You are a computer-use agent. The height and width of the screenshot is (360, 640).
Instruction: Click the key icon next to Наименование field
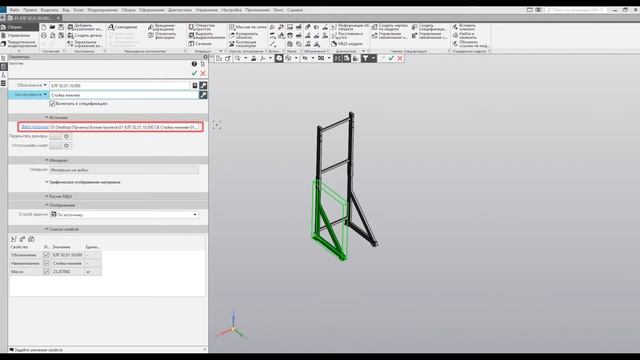203,95
